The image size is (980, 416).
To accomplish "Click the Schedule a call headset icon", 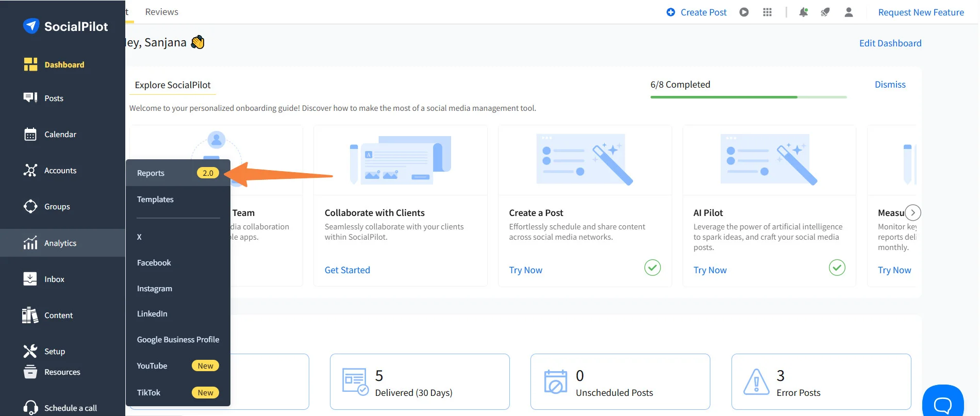I will (x=30, y=408).
